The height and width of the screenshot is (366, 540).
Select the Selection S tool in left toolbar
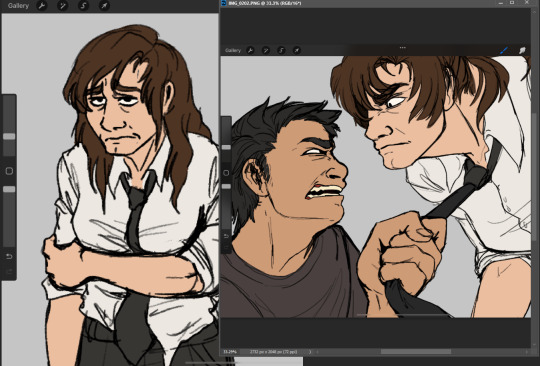83,6
